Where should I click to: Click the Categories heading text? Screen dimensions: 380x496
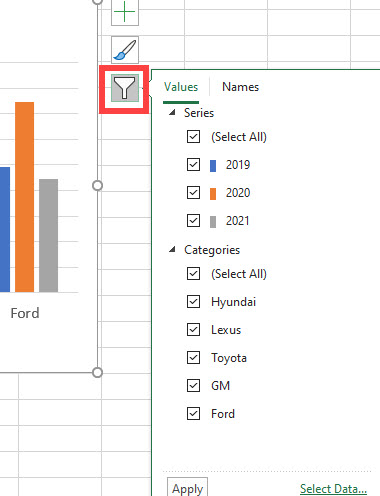[212, 250]
